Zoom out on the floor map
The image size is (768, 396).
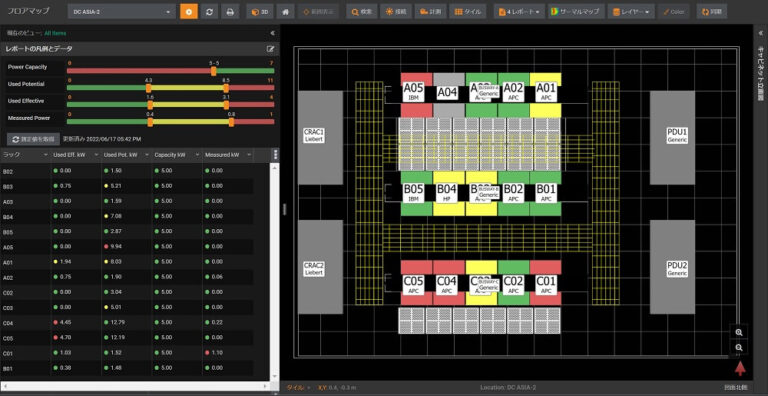[739, 347]
